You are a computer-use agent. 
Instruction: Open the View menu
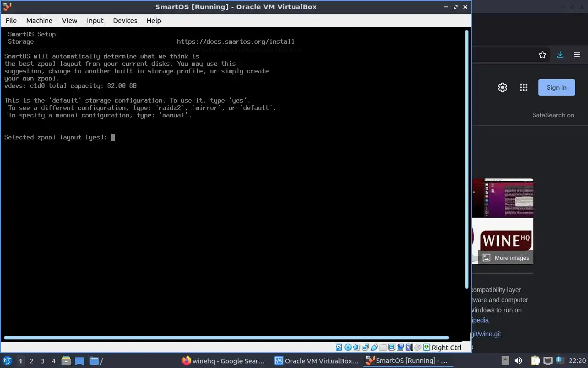pos(70,20)
